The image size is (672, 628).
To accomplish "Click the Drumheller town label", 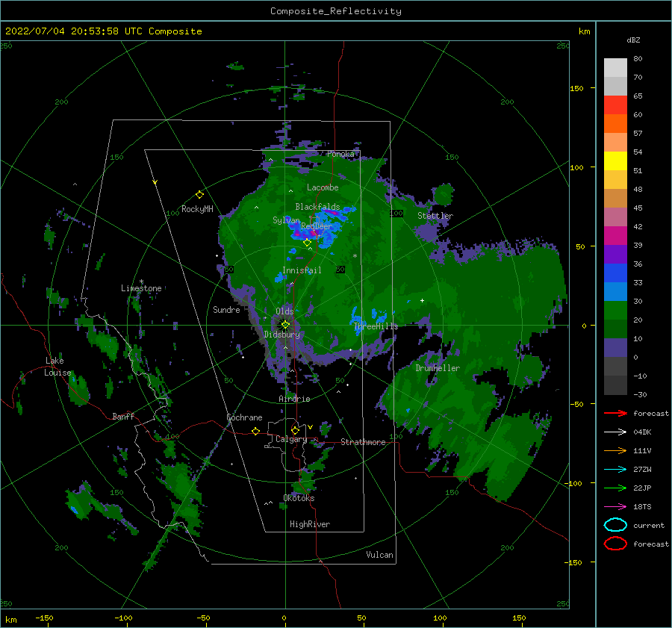I will [x=438, y=368].
